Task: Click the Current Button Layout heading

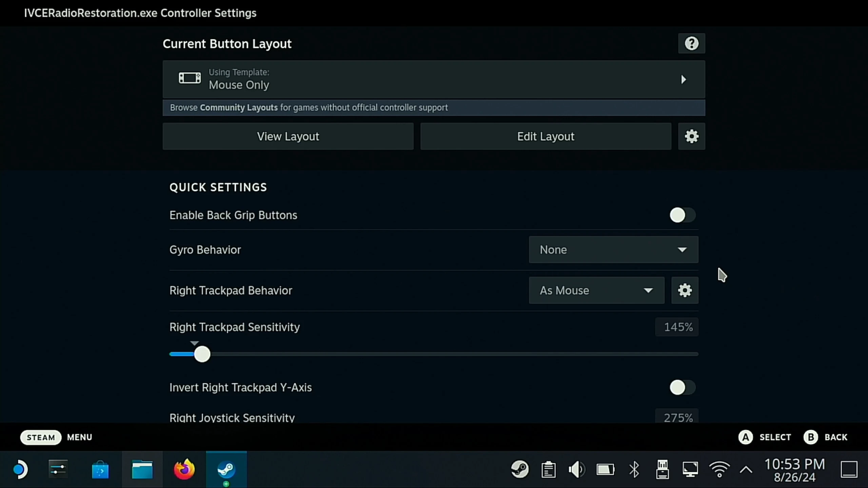Action: pos(227,44)
